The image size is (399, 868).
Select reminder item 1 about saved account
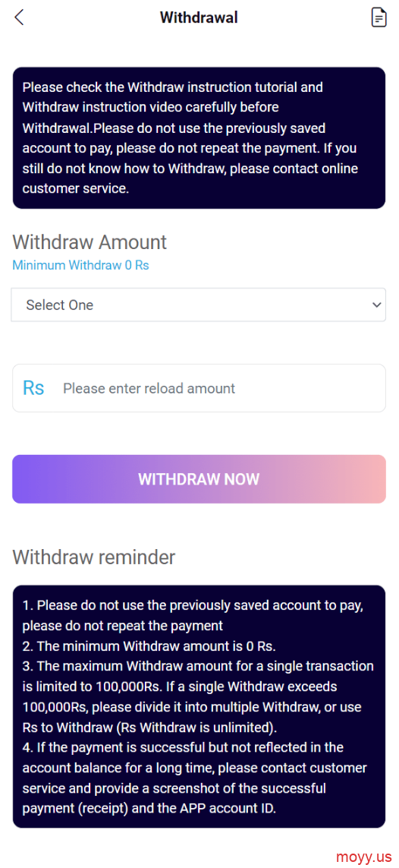click(x=193, y=615)
